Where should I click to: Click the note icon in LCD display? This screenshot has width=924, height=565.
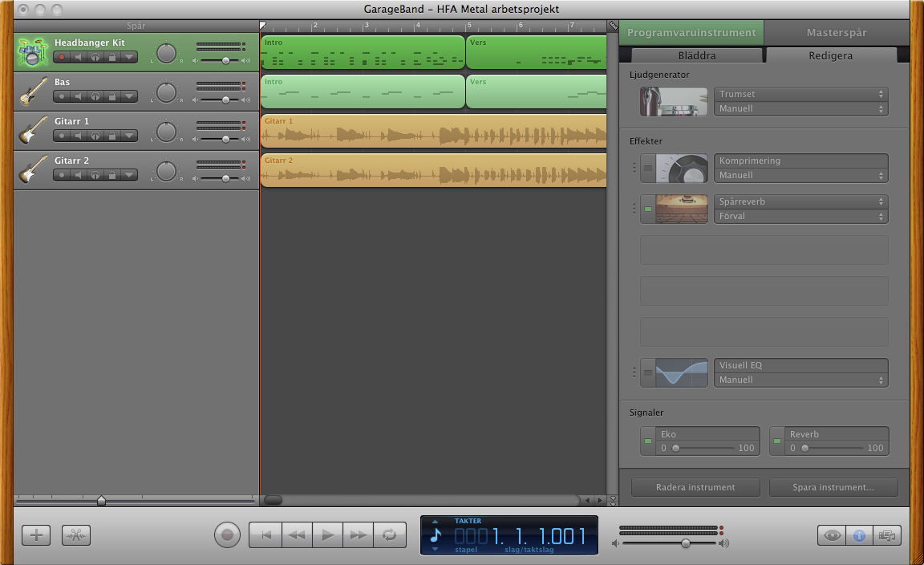(436, 535)
